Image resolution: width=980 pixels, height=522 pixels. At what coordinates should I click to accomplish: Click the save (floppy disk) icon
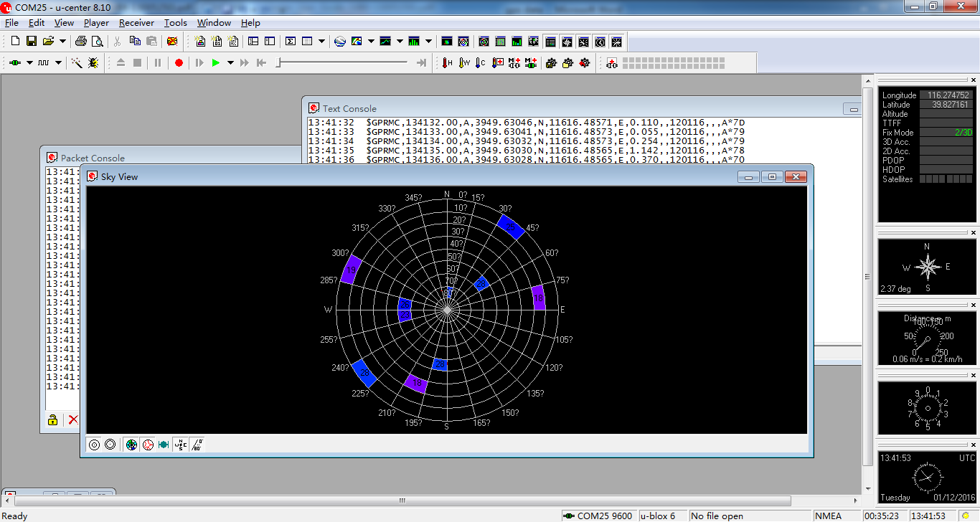click(32, 42)
